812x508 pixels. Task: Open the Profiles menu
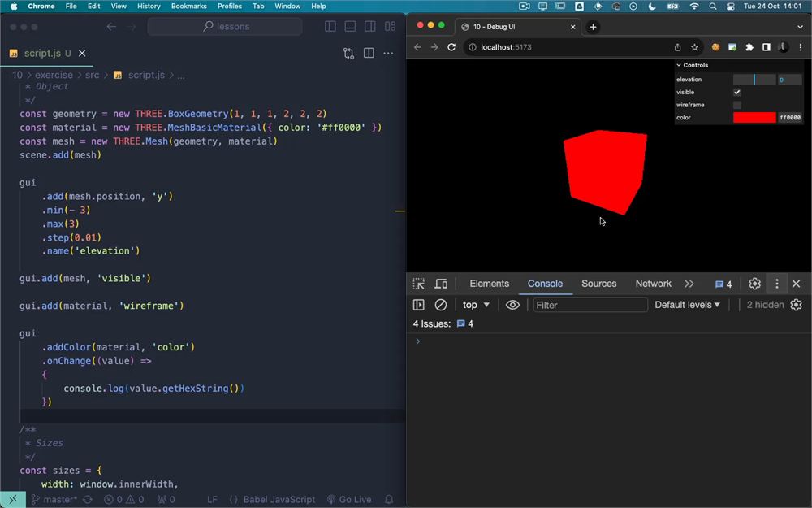click(230, 7)
